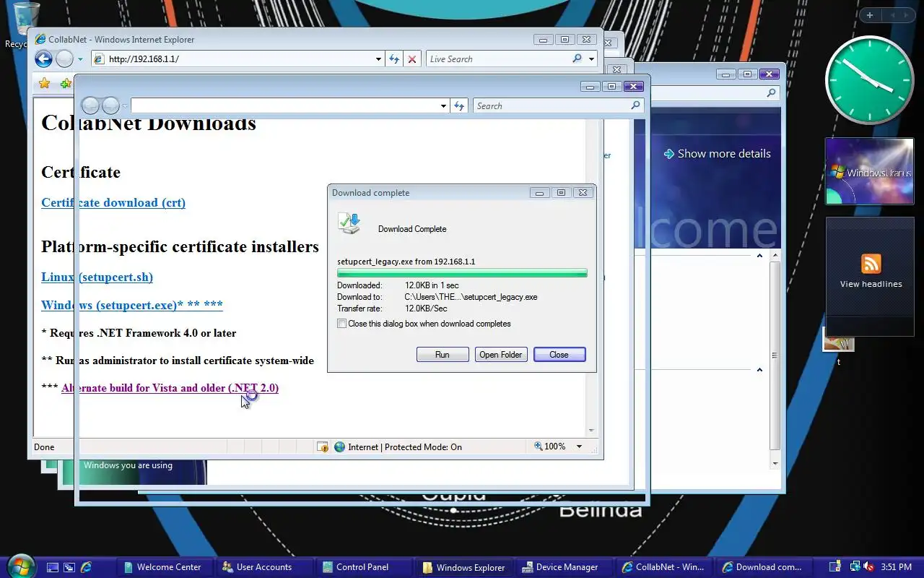Image resolution: width=924 pixels, height=578 pixels.
Task: Click the RSS feed icon in headlines gadget
Action: pyautogui.click(x=871, y=263)
